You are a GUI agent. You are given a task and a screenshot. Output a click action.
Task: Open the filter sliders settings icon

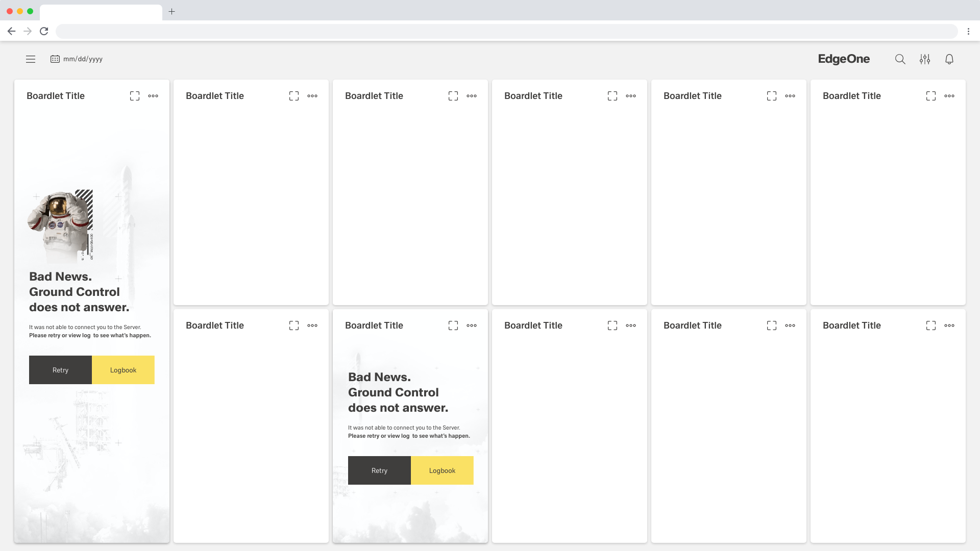pos(924,59)
